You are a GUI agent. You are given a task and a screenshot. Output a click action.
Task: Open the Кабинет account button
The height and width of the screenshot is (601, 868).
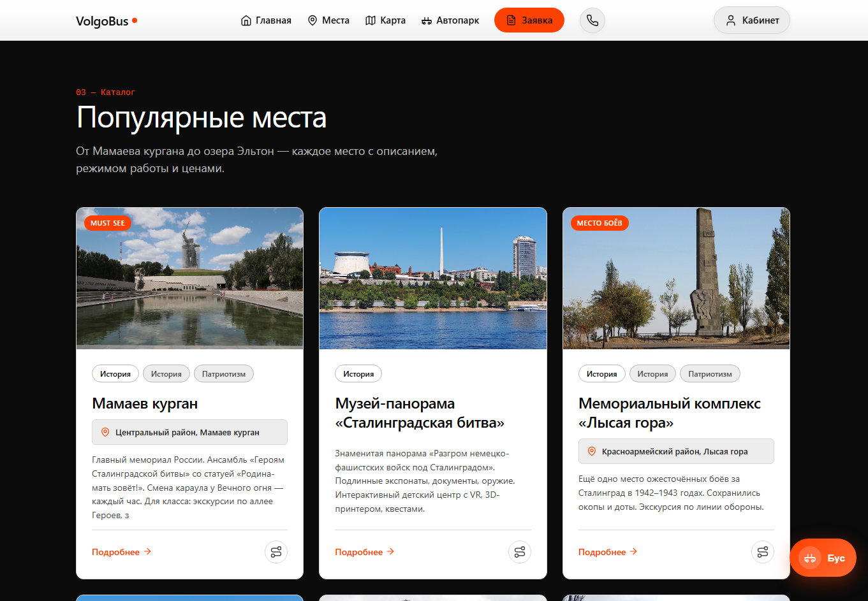[x=752, y=20]
